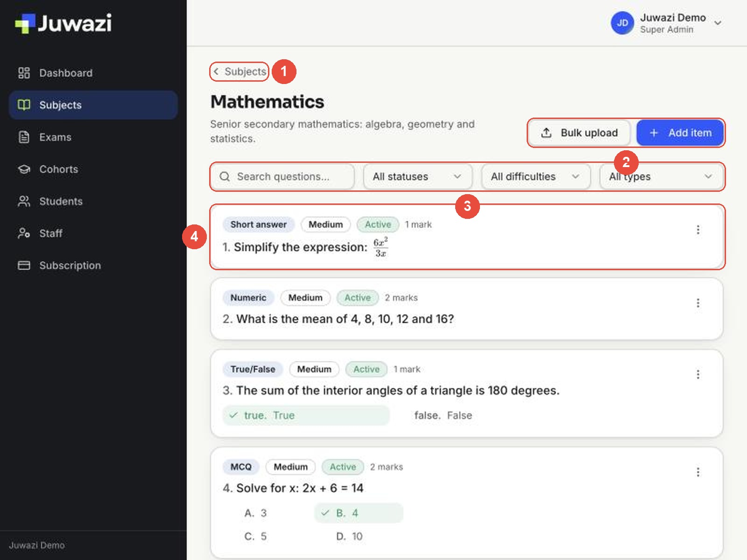Viewport: 747px width, 560px height.
Task: Click the upload arrow icon
Action: [x=546, y=133]
